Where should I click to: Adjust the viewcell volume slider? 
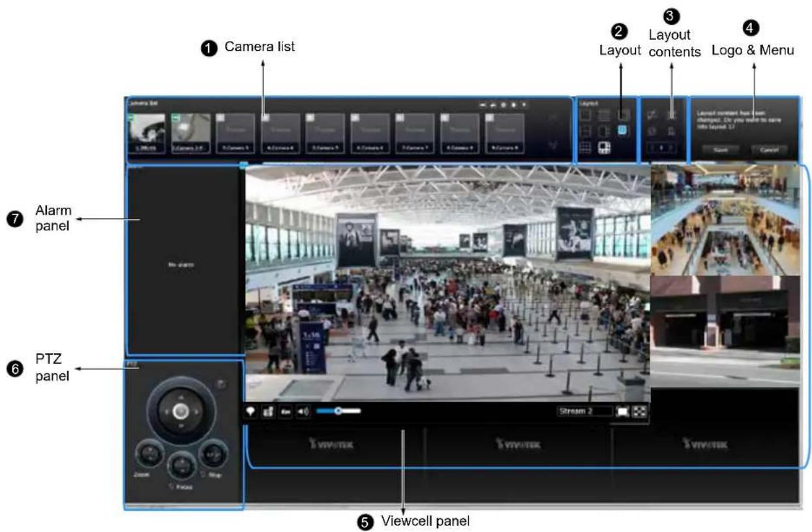(x=338, y=411)
